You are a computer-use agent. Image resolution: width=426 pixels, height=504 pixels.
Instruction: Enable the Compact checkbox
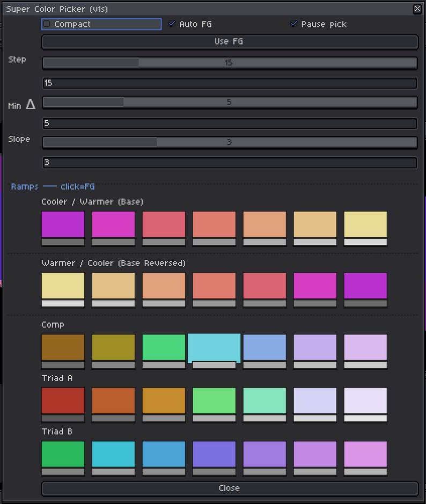tap(46, 24)
